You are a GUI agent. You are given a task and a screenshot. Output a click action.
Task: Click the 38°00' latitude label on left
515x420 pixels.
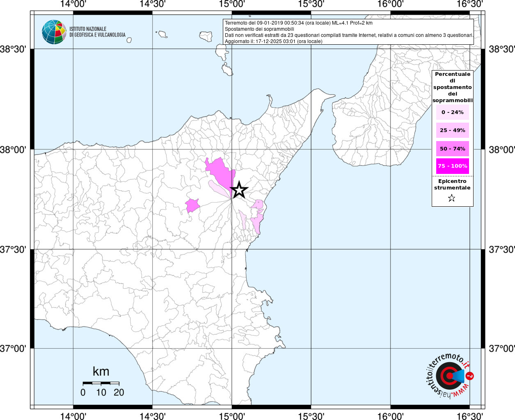pos(15,150)
